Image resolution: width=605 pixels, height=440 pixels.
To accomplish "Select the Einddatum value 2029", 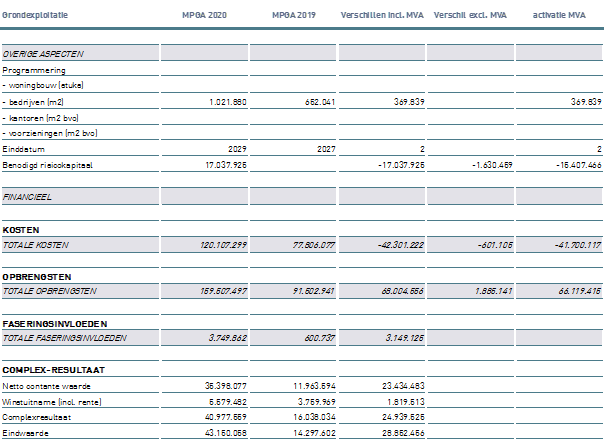I will 236,149.
